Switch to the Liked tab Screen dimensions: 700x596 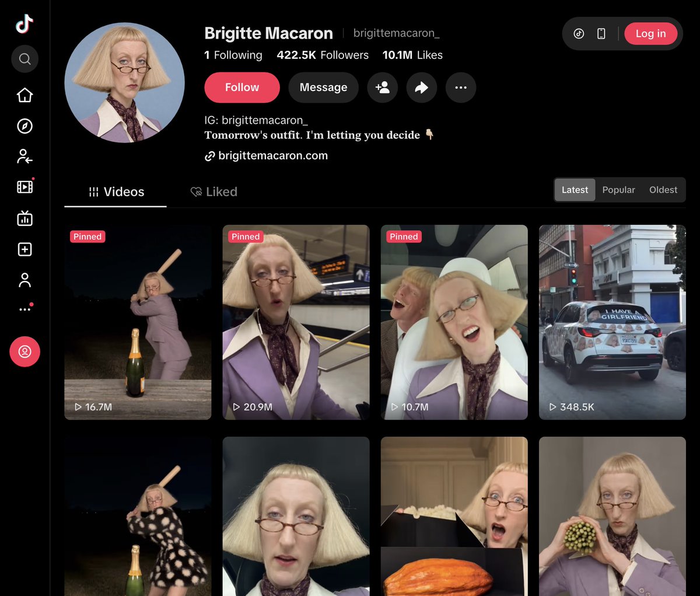pos(213,192)
